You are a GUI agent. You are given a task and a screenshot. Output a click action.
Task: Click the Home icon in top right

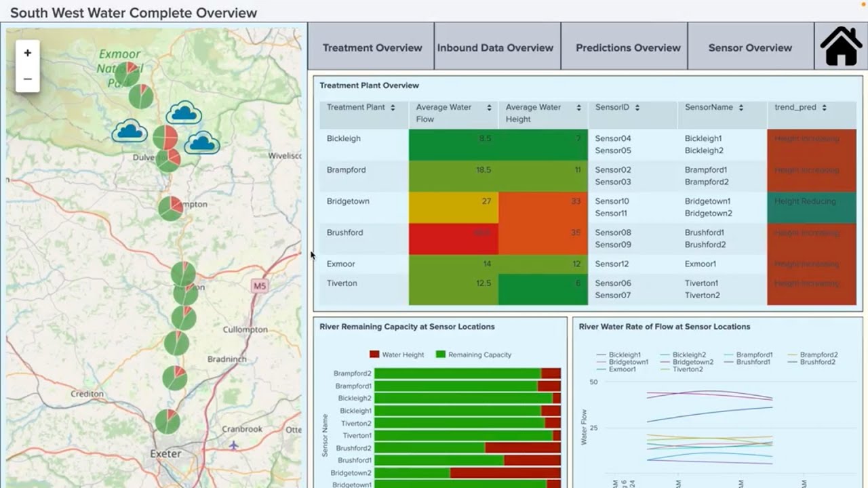tap(840, 46)
